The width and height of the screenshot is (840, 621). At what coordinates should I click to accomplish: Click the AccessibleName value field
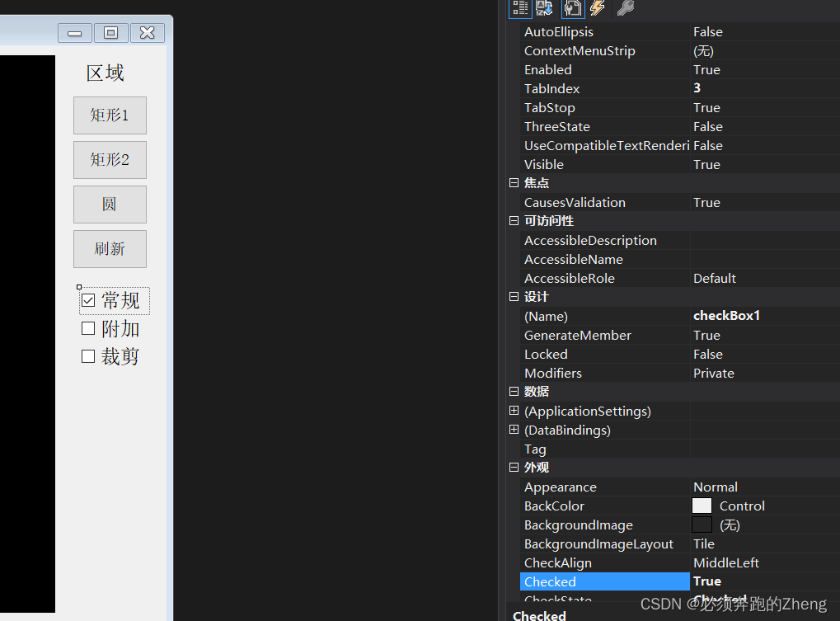click(765, 259)
